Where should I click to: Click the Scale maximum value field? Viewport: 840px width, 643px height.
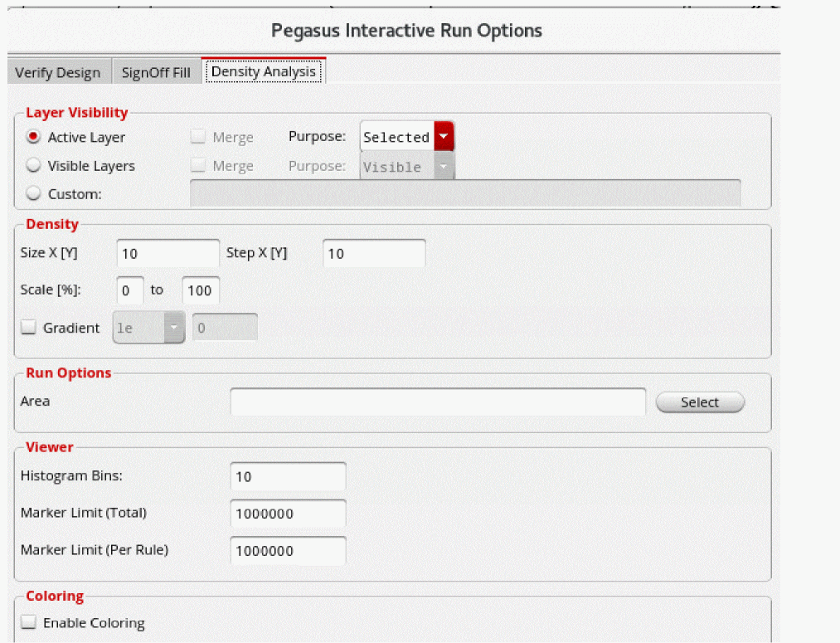(201, 290)
